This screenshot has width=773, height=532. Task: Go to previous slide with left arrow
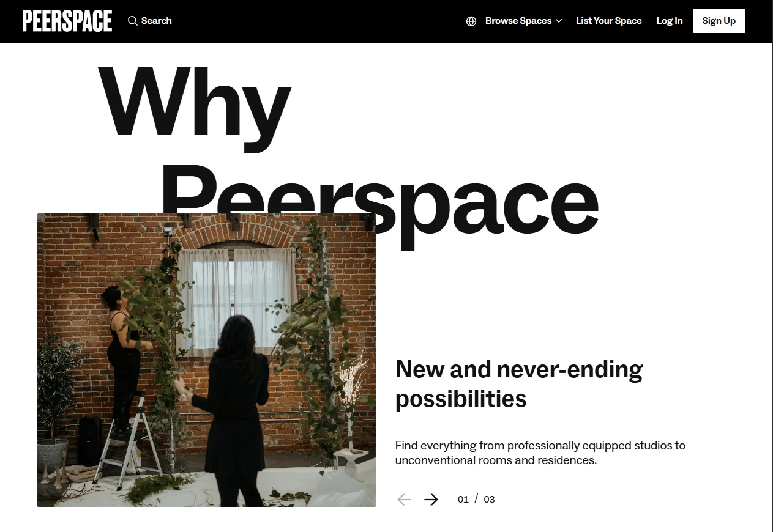coord(404,500)
